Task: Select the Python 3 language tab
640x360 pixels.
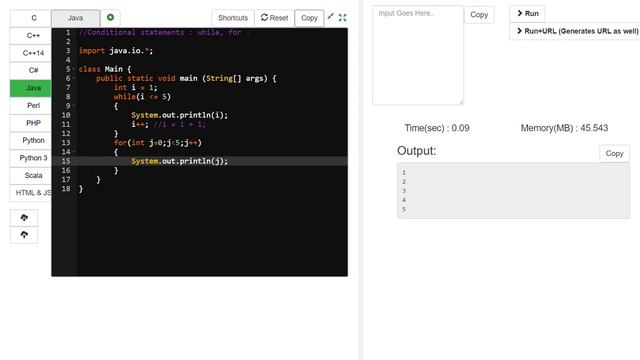Action: click(31, 158)
